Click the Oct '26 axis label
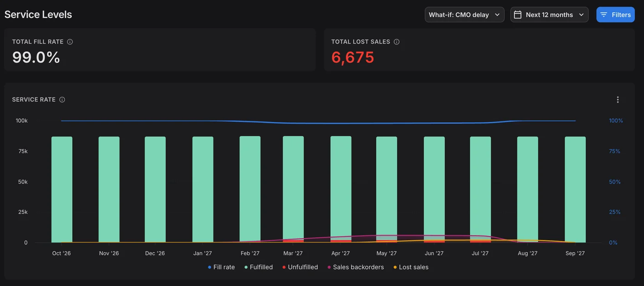Viewport: 644px width, 286px height. point(62,253)
